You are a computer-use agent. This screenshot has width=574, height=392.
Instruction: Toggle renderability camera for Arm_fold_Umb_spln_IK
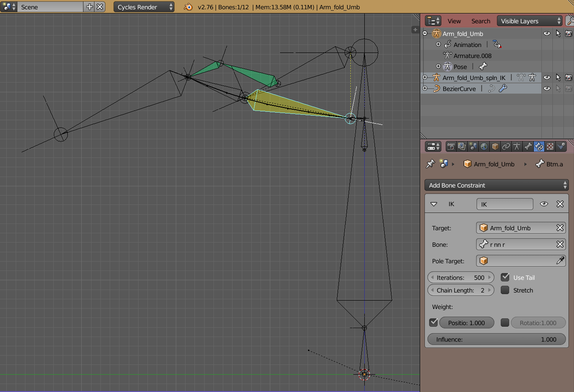[568, 77]
